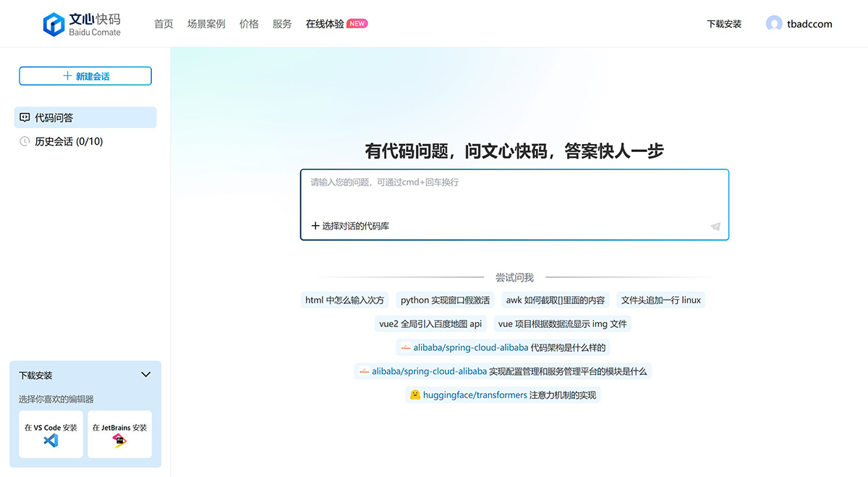Switch to 在线体验 navigation item
This screenshot has height=477, width=868.
coord(325,23)
